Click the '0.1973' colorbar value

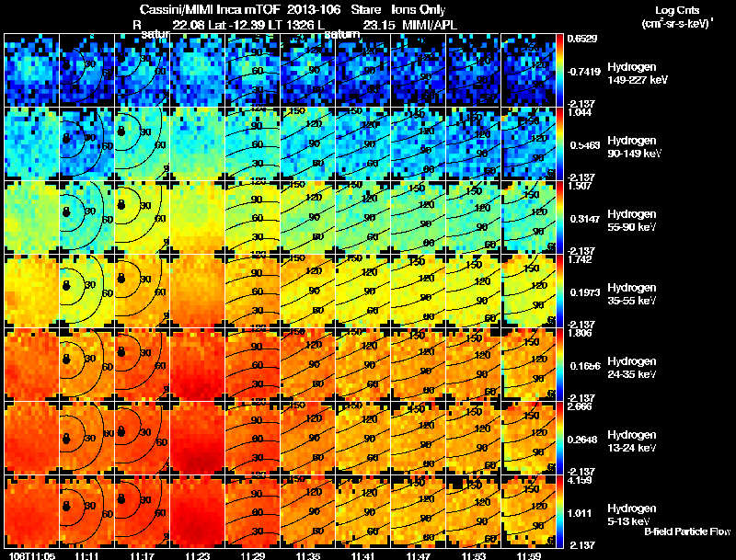click(x=583, y=292)
